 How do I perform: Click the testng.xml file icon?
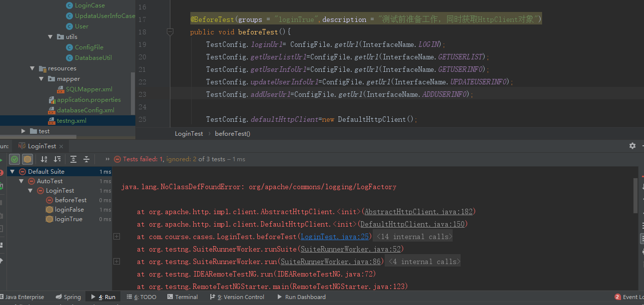52,121
